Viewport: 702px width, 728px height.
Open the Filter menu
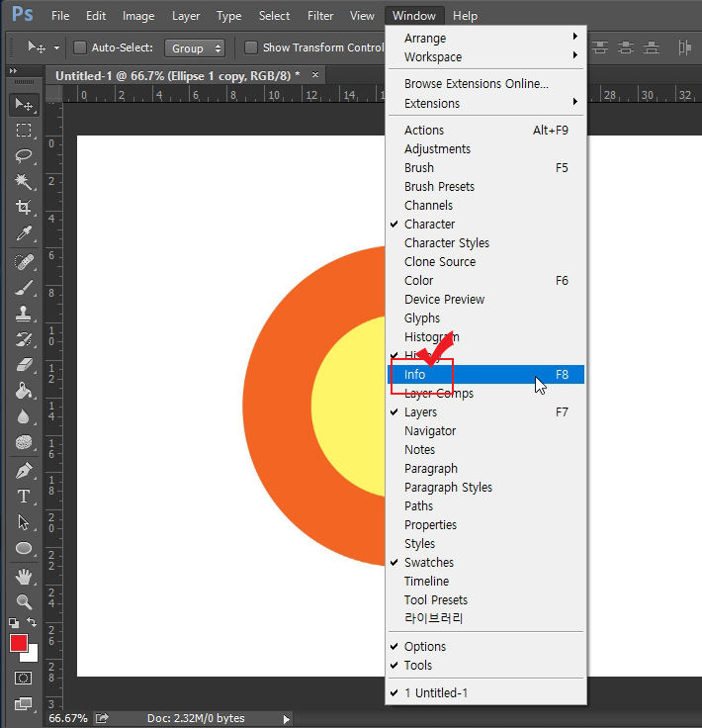320,16
